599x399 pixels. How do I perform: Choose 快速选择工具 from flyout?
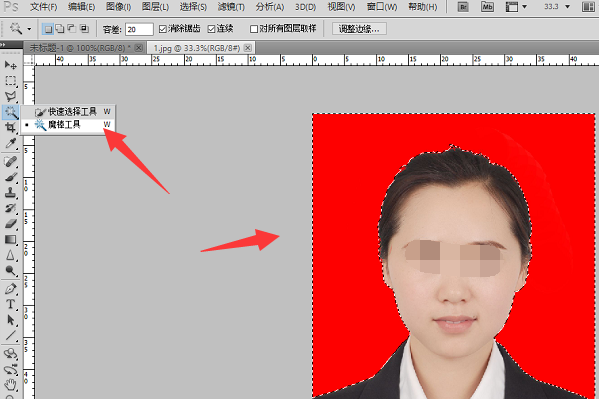pos(68,112)
